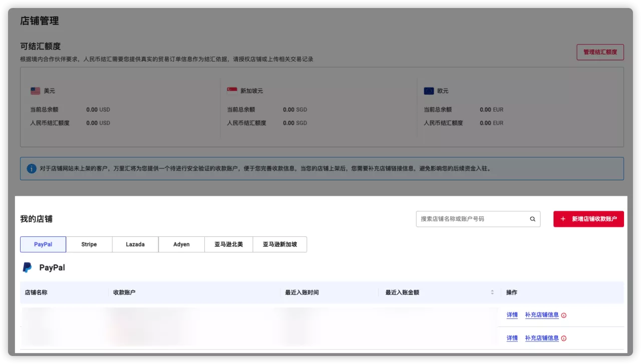Sort the 最近入账金额 column using its arrows

coord(492,292)
